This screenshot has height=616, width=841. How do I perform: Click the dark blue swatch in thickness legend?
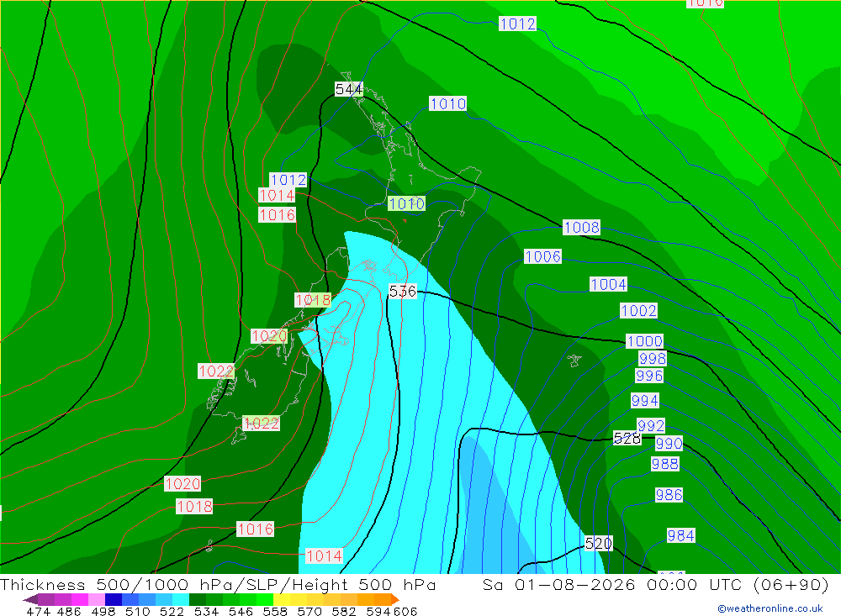pyautogui.click(x=114, y=599)
